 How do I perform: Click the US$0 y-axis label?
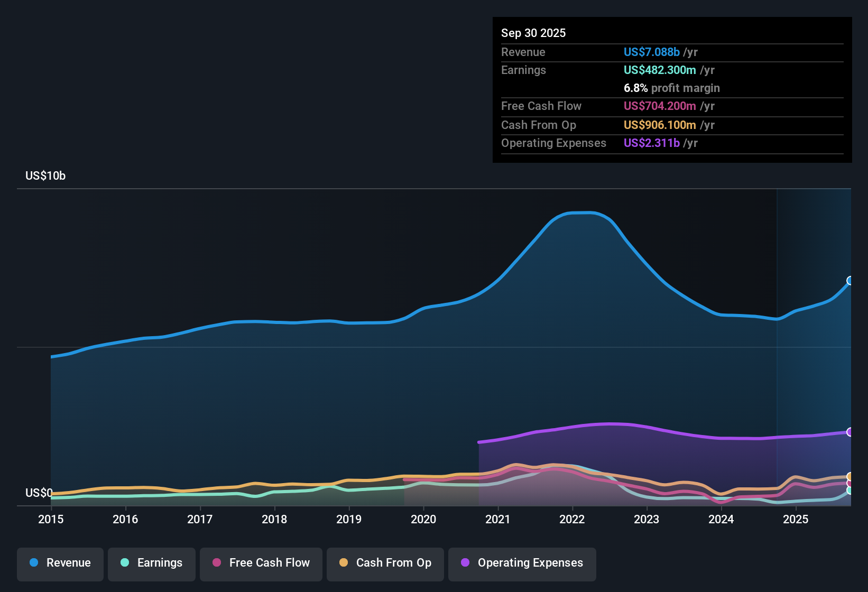point(39,493)
